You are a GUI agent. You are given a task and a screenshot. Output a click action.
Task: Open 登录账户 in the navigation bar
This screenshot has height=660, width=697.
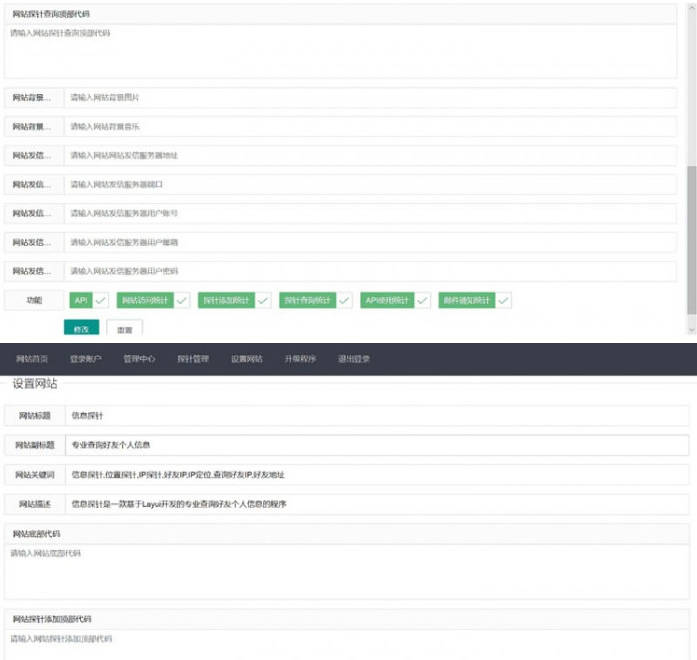click(x=86, y=359)
